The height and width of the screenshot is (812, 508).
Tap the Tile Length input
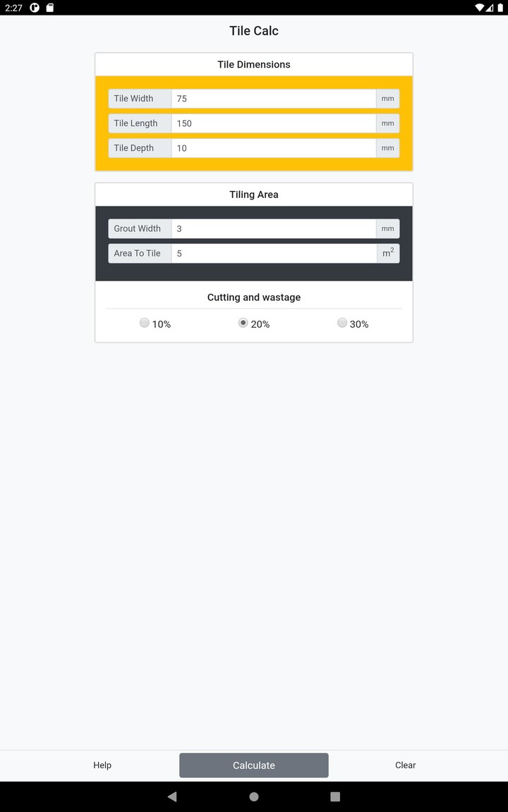[273, 123]
